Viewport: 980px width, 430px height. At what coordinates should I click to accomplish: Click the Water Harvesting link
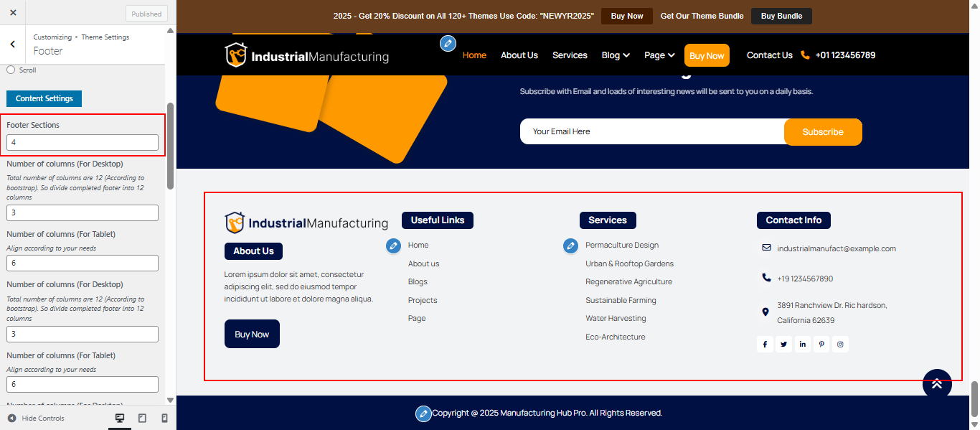pos(616,319)
